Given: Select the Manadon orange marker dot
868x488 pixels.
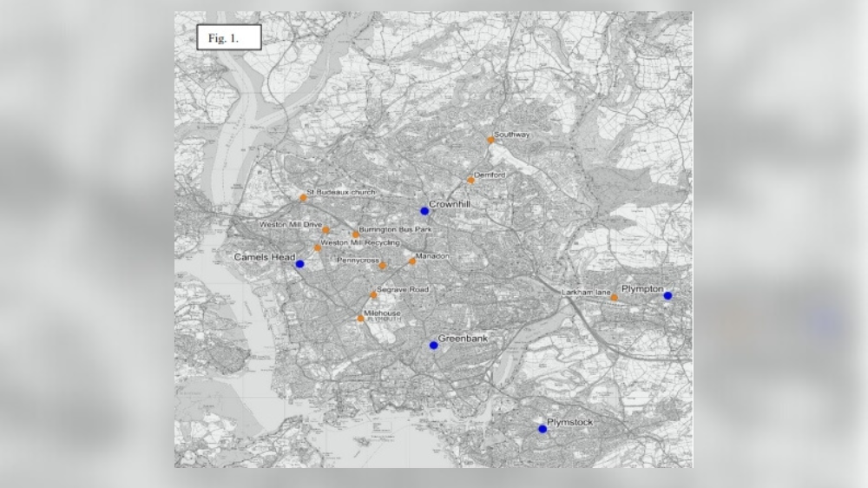Looking at the screenshot, I should pyautogui.click(x=412, y=261).
